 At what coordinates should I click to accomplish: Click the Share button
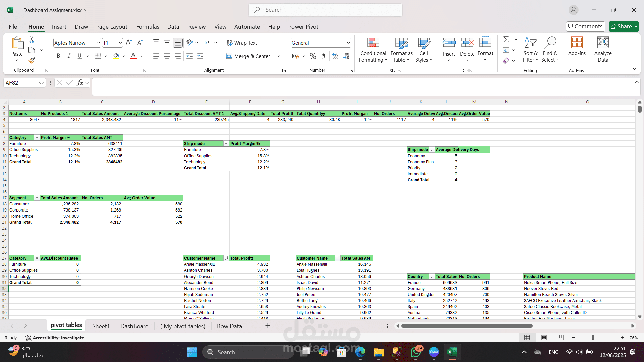click(x=624, y=26)
